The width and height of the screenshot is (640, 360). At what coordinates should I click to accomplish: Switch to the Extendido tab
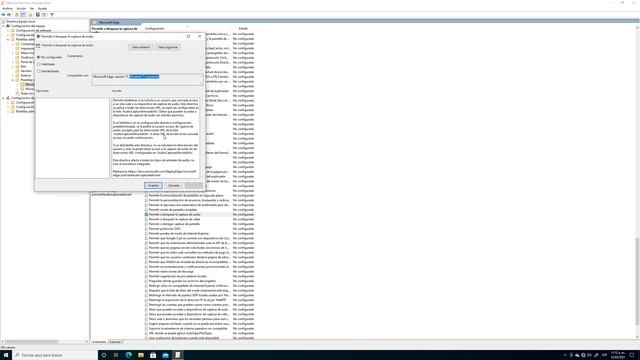[x=99, y=342]
